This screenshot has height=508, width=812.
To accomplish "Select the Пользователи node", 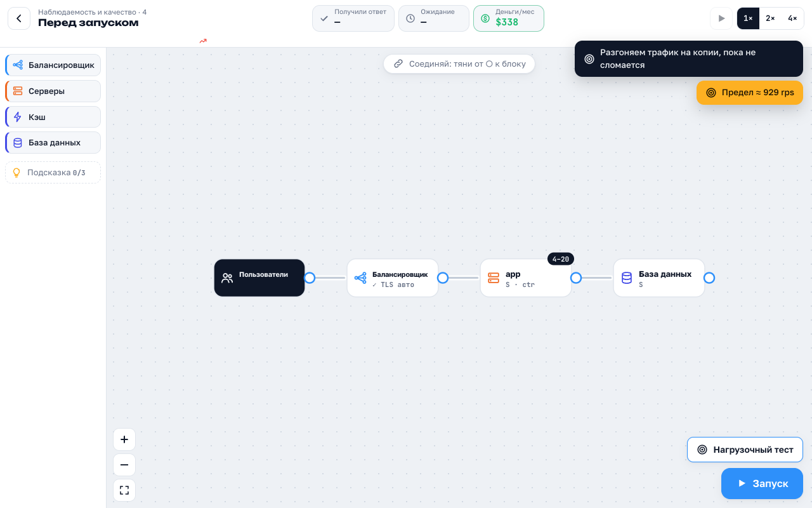I will [x=259, y=277].
